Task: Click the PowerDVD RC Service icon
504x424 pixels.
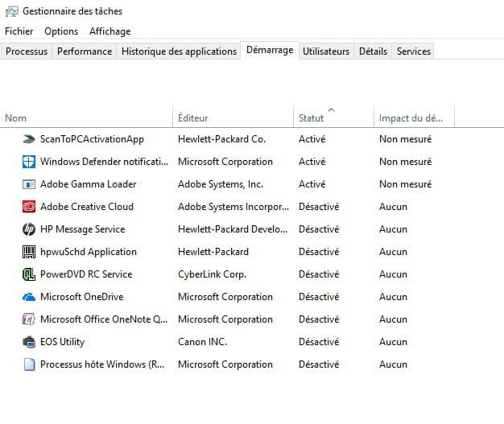Action: 29,274
